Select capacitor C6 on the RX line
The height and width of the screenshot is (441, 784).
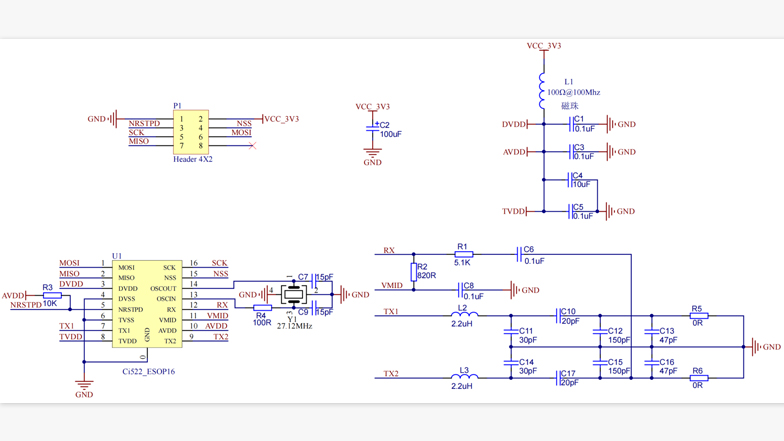pyautogui.click(x=519, y=254)
